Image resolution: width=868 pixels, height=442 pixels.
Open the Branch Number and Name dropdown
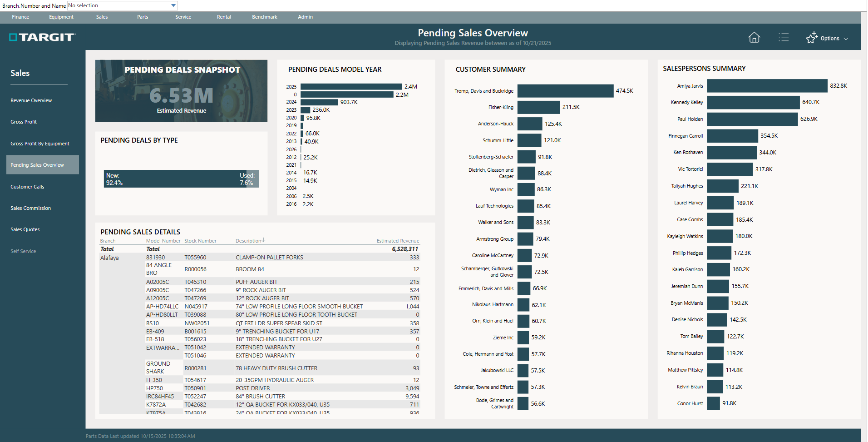click(x=173, y=5)
